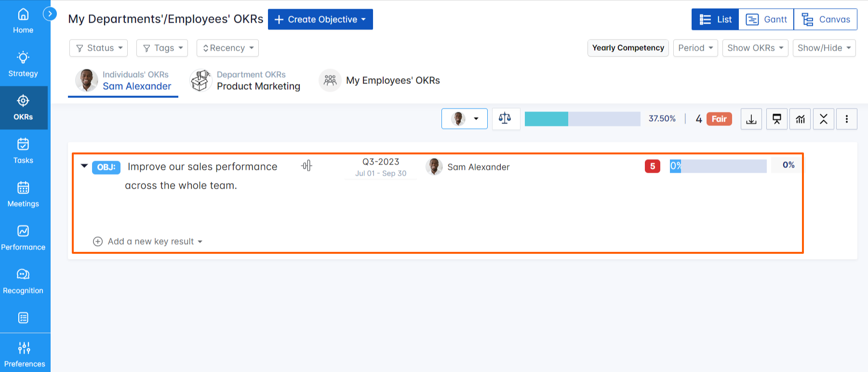The height and width of the screenshot is (372, 868).
Task: Click the chart analytics icon
Action: (800, 119)
